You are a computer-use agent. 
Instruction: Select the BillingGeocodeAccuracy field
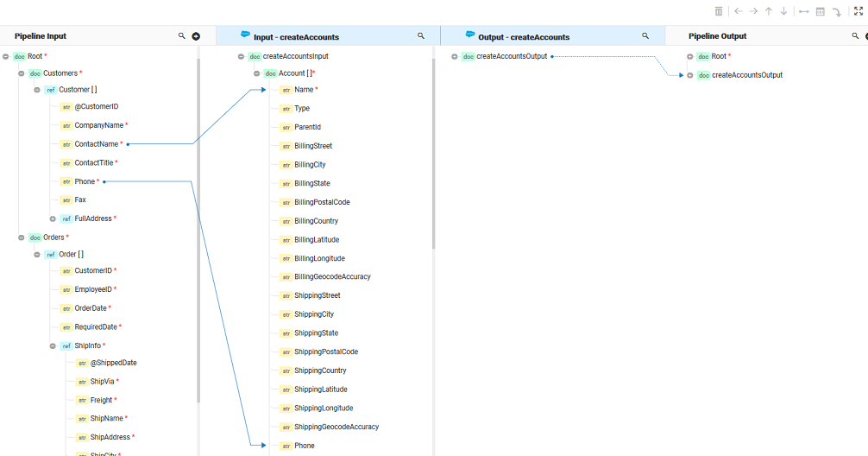coord(333,277)
